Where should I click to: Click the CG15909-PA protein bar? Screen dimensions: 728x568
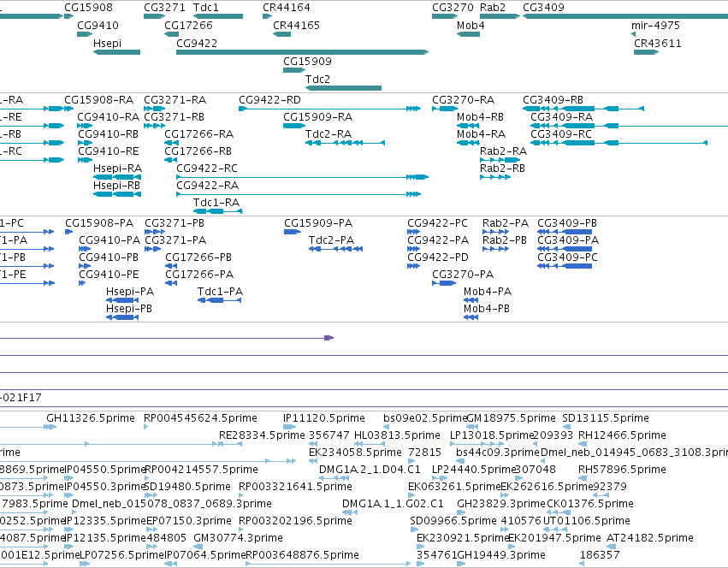click(293, 232)
